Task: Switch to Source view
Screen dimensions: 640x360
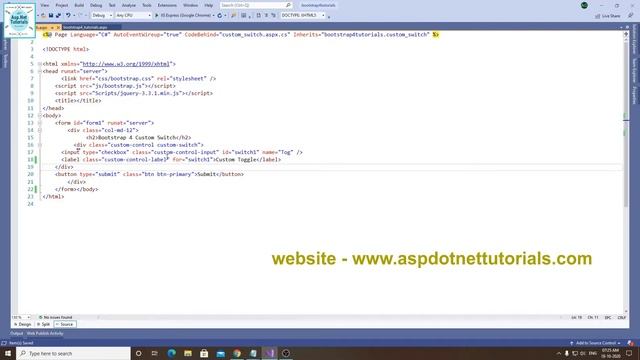Action: (65, 324)
